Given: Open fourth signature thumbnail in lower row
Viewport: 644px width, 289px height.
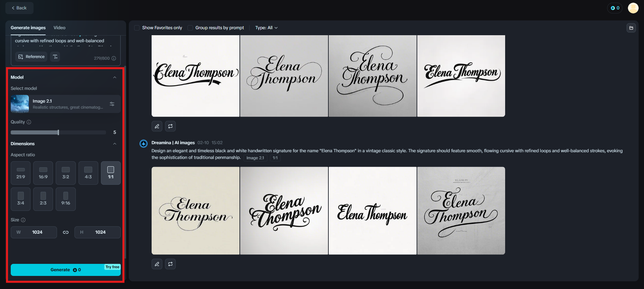Looking at the screenshot, I should [x=461, y=211].
